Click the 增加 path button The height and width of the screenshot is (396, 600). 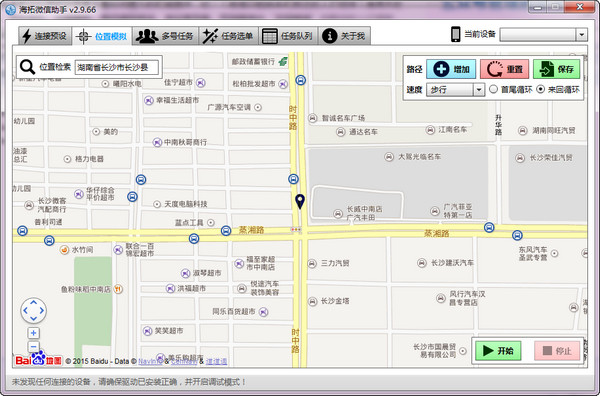tap(451, 69)
